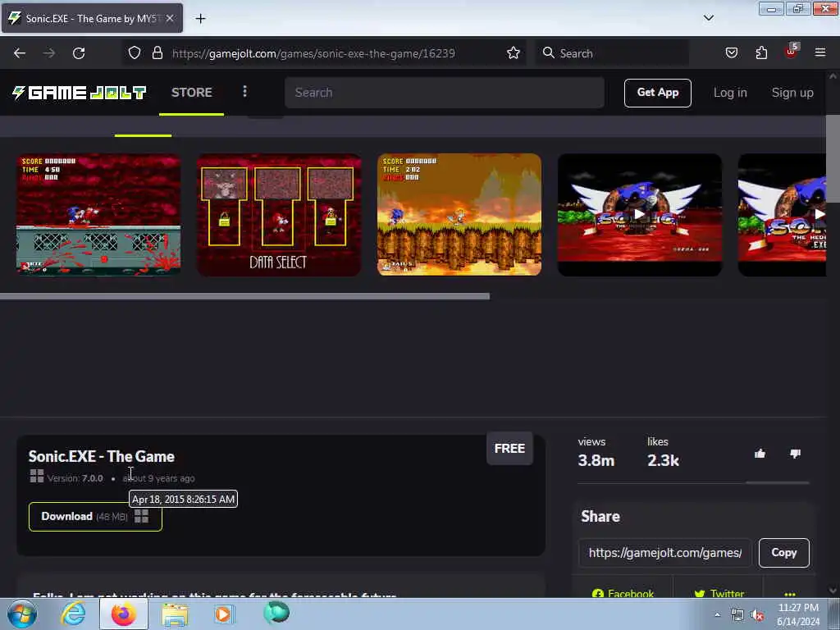Reload the current page
This screenshot has width=840, height=630.
coord(79,53)
